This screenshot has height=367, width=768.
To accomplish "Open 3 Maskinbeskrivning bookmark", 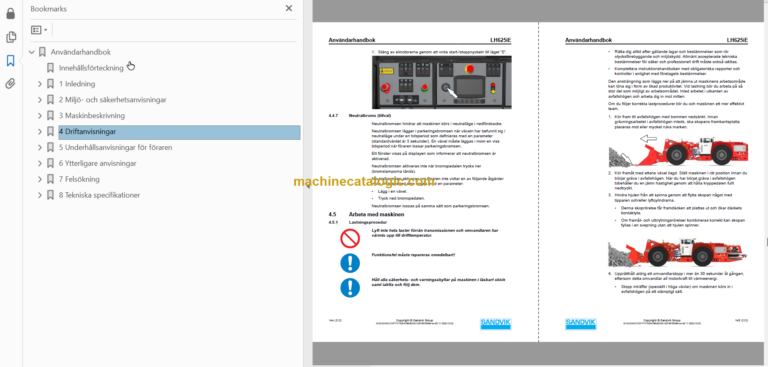I will tap(92, 116).
